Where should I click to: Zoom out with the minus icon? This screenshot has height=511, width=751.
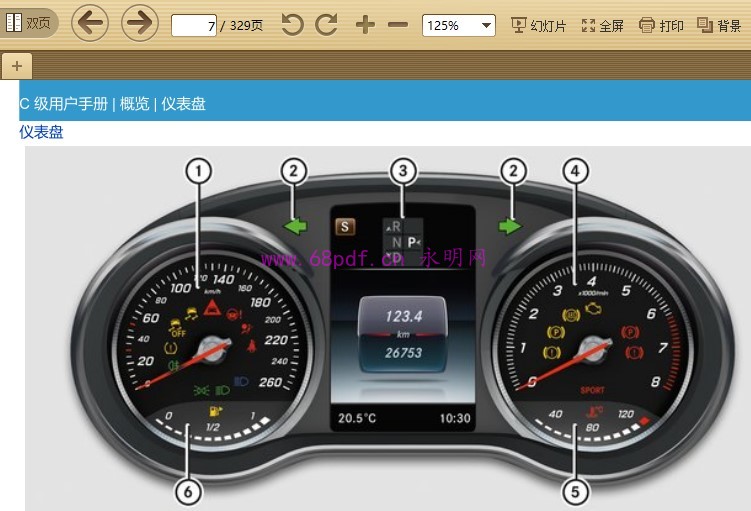pyautogui.click(x=397, y=25)
